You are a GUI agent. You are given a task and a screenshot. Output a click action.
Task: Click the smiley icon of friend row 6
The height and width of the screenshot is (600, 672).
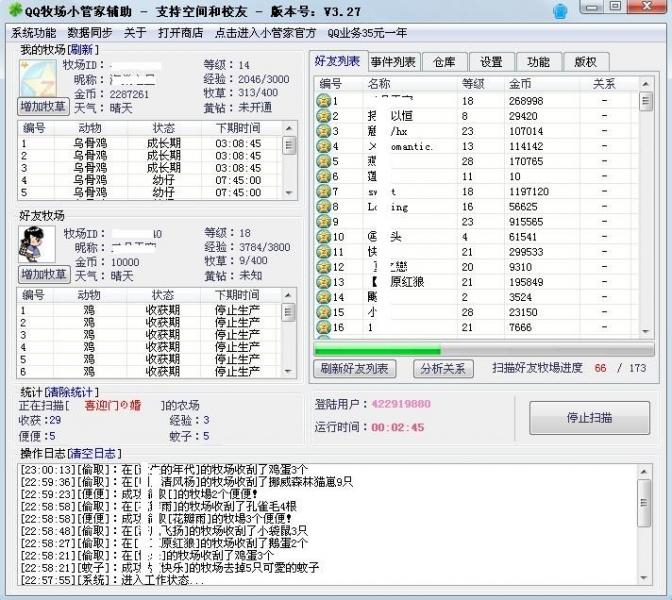[x=323, y=176]
